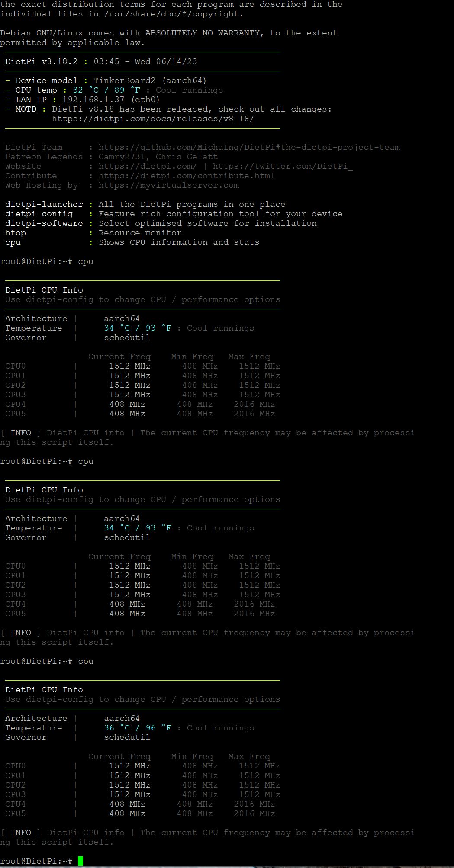Click the 'dietpi-launcher' command name

[x=44, y=204]
